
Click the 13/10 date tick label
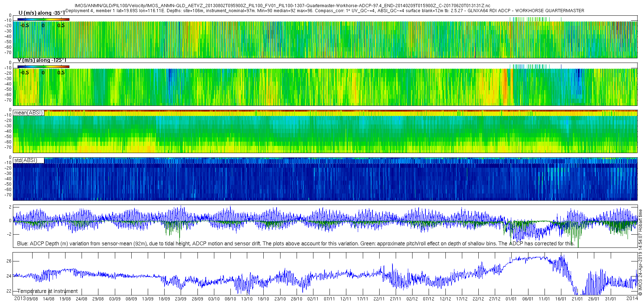(247, 299)
